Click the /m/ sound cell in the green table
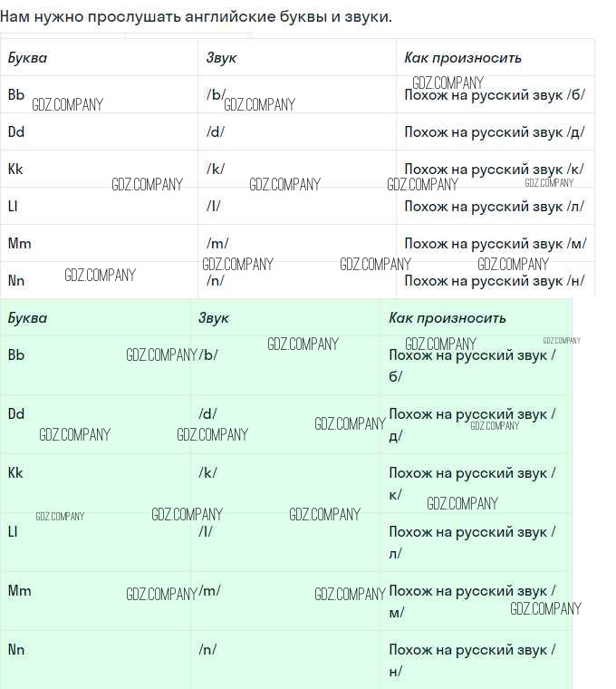Screen dimensions: 616x689 tap(210, 590)
